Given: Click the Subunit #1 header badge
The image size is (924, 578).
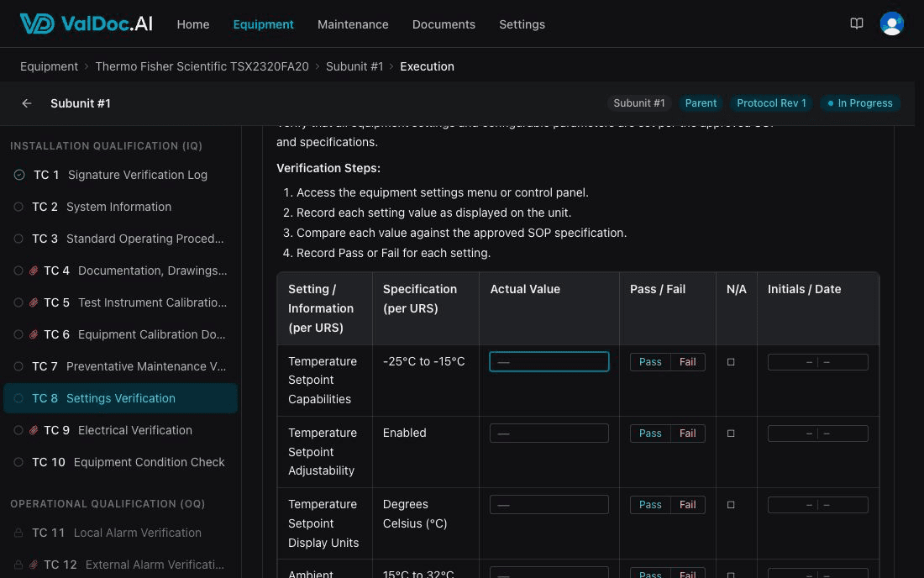Looking at the screenshot, I should click(639, 103).
